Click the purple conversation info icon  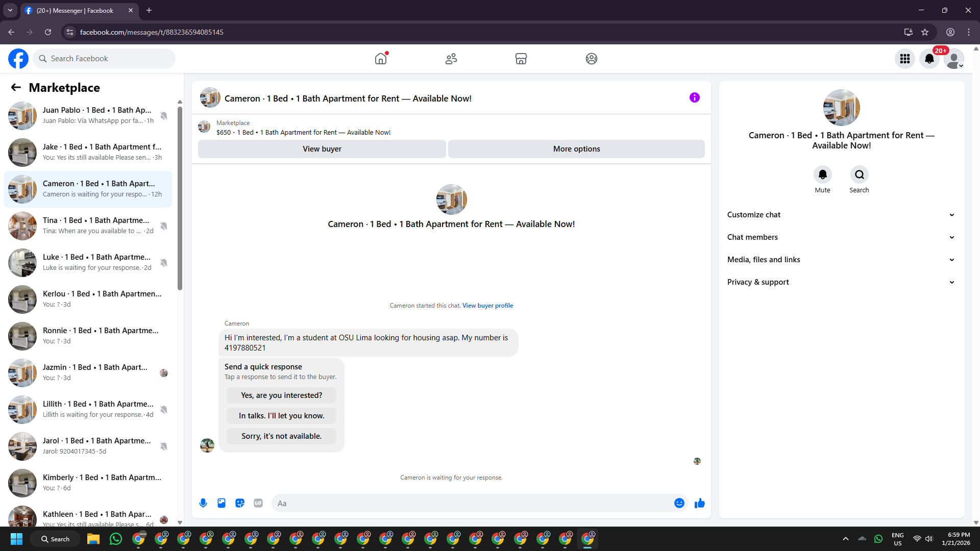click(x=694, y=97)
